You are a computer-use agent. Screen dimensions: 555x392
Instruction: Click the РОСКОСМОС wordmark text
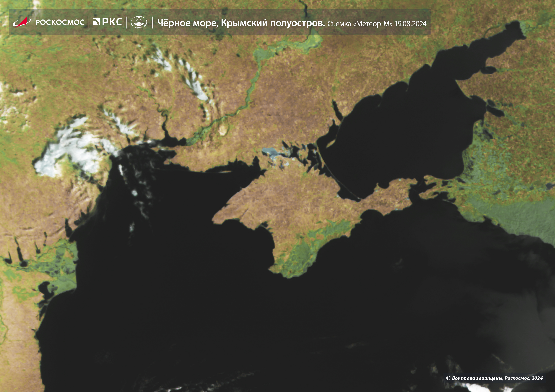(60, 22)
